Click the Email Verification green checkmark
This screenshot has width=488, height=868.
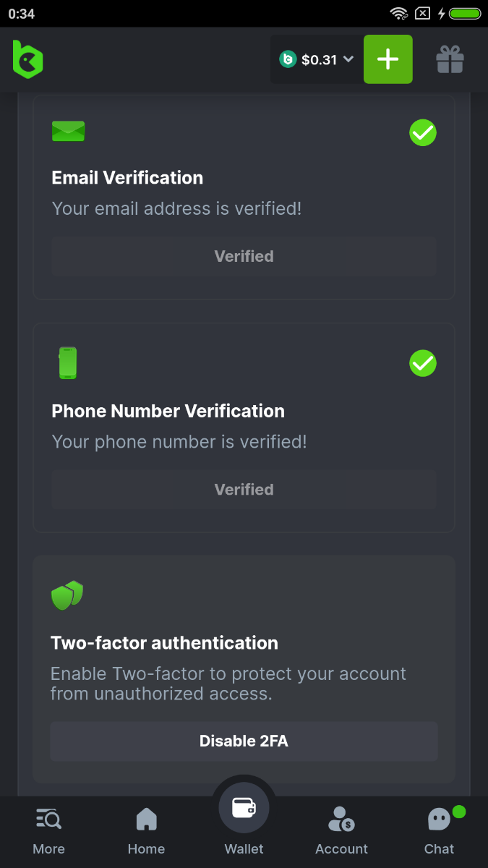pyautogui.click(x=423, y=132)
